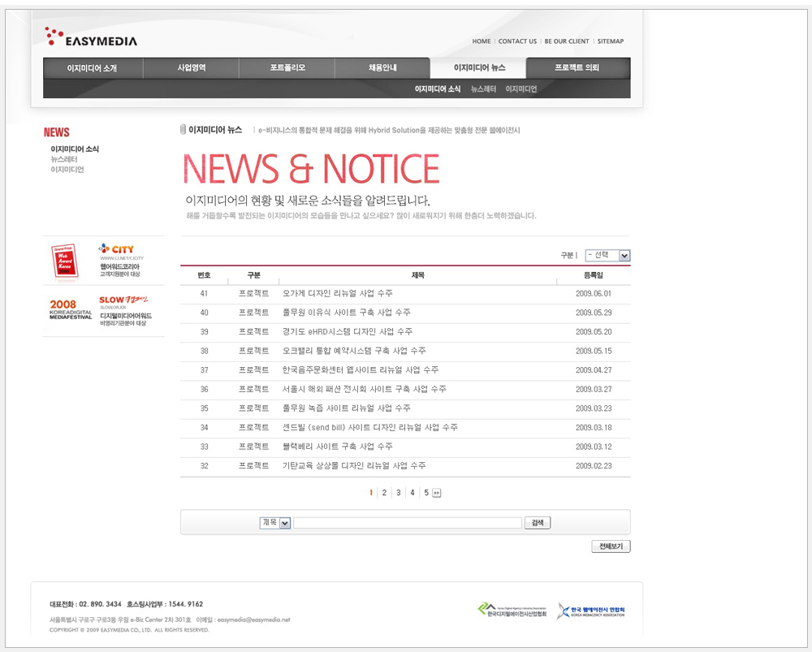Screen dimensions: 812x652
Task: Open the 포트폴리오 navigation tab
Action: [x=287, y=68]
